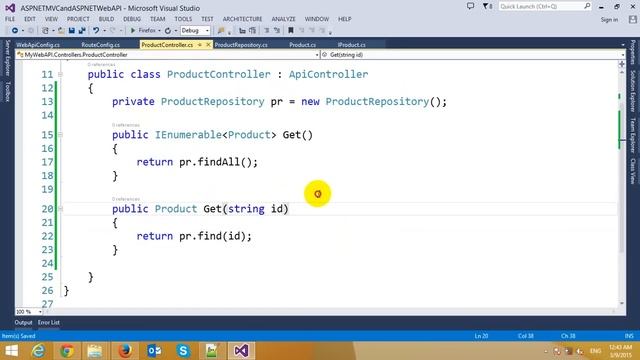Switch to the ProductRepository.cs tab
The image size is (640, 360).
241,45
